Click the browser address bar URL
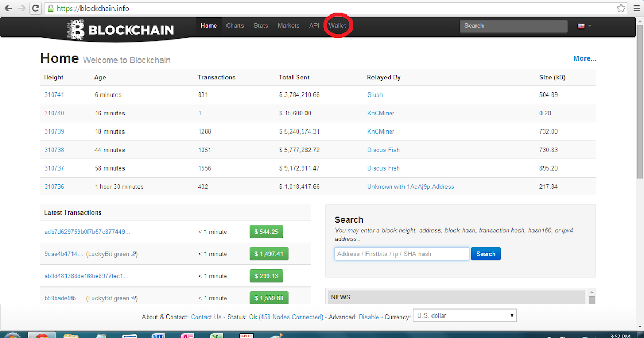644x338 pixels. [x=92, y=9]
